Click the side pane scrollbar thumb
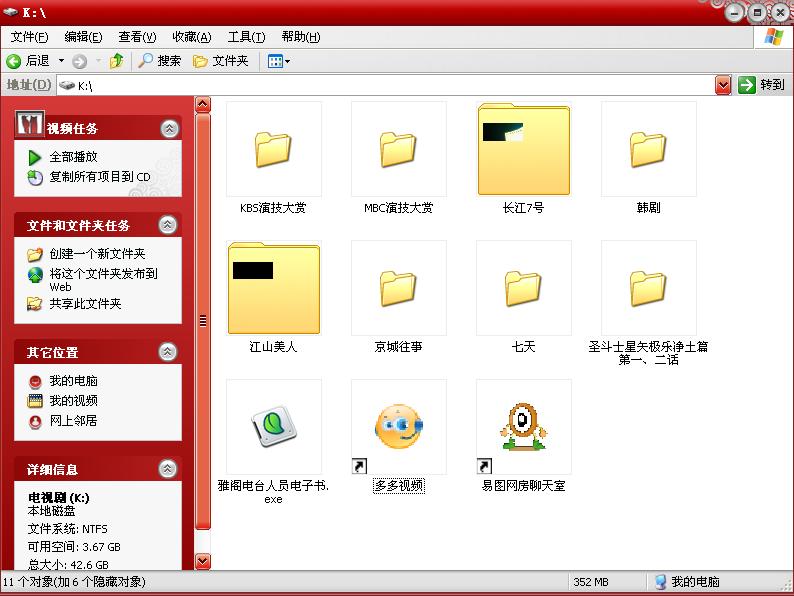Screen dimensions: 794x596 203,321
